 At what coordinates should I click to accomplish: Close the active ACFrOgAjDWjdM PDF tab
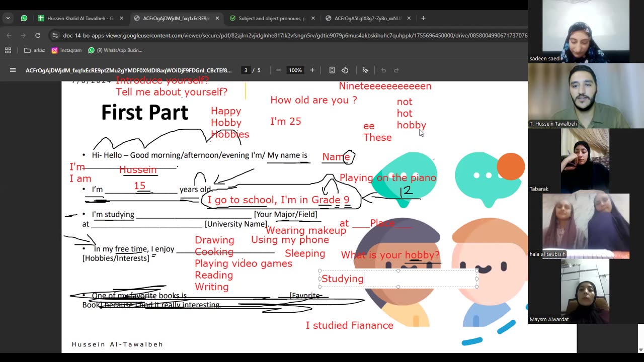coord(217,18)
